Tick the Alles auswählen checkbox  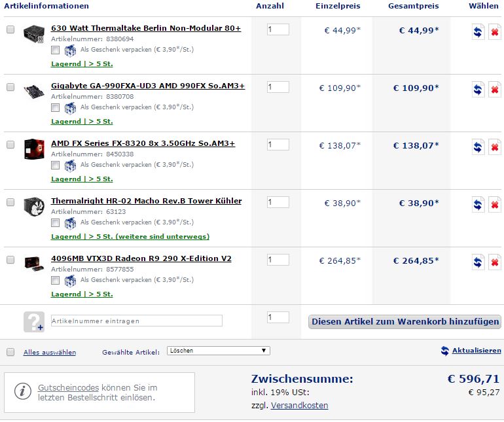coord(10,352)
